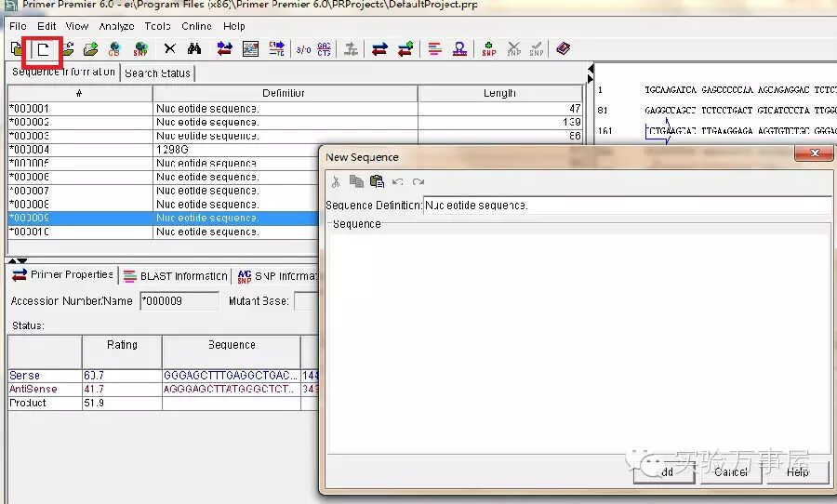Select sequence row *000002
Image resolution: width=837 pixels, height=504 pixels.
tap(295, 122)
